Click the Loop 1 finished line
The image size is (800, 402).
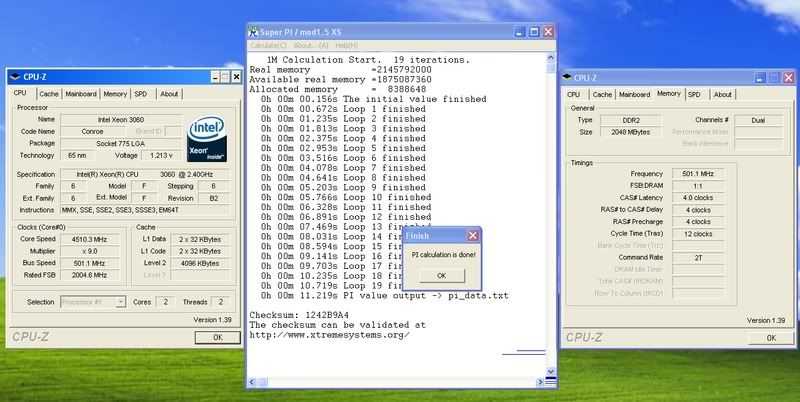pos(343,109)
